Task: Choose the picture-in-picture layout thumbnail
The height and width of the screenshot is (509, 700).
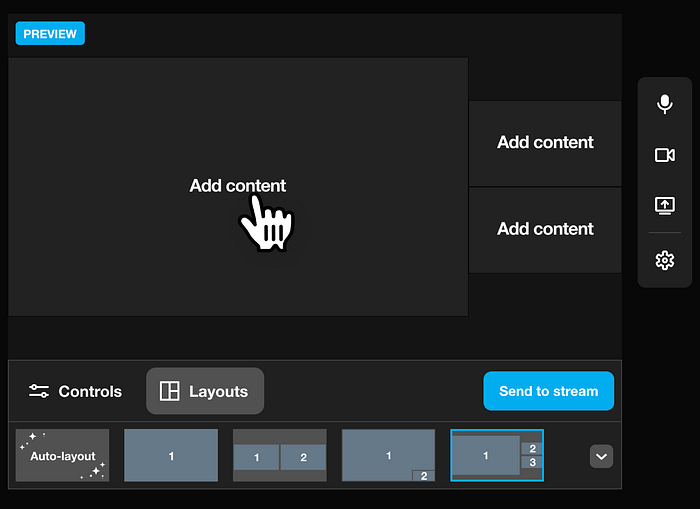Action: coord(388,455)
